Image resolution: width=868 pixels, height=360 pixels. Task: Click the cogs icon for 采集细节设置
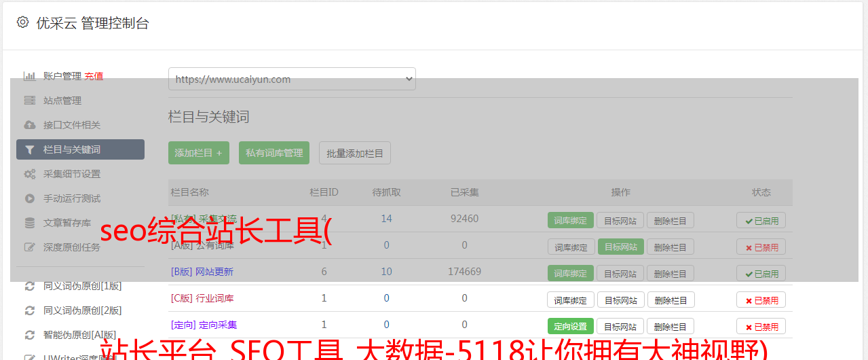[30, 174]
